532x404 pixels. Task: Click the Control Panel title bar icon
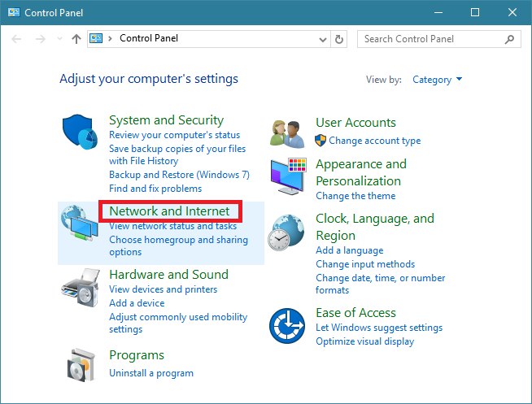(x=14, y=12)
